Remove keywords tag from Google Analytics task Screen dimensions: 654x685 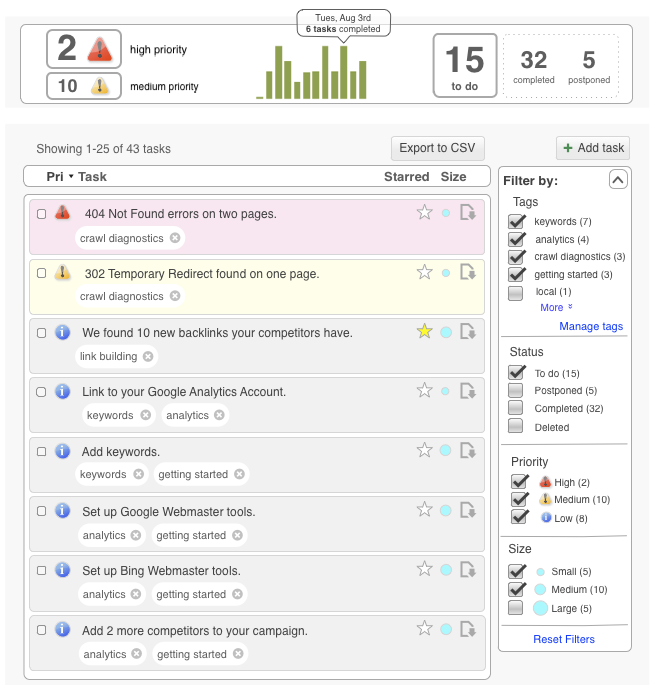(x=145, y=415)
